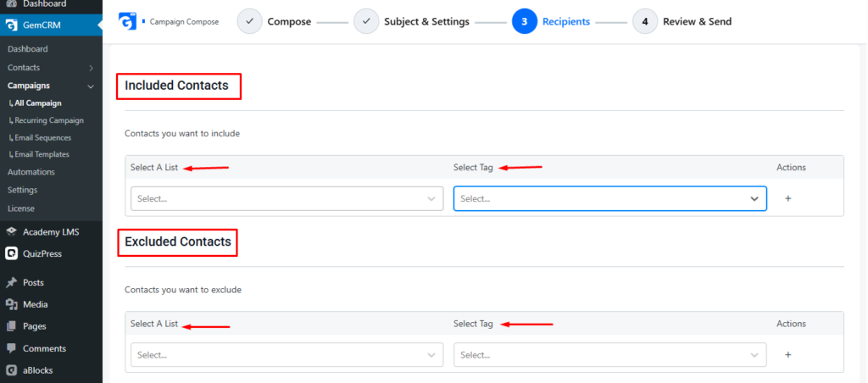Select the Recipients step label
This screenshot has height=383, width=868.
(566, 21)
